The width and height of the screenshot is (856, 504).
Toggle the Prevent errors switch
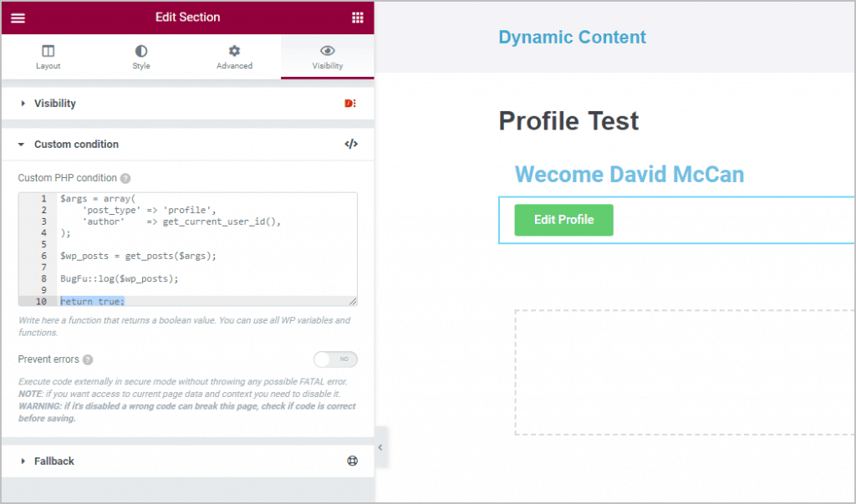[x=335, y=359]
